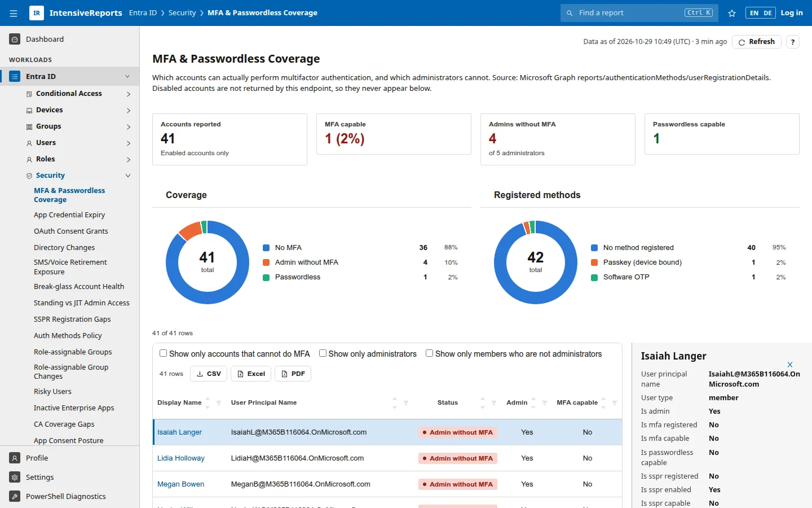Image resolution: width=812 pixels, height=508 pixels.
Task: Click the PowerShell Diagnostics icon
Action: (15, 496)
